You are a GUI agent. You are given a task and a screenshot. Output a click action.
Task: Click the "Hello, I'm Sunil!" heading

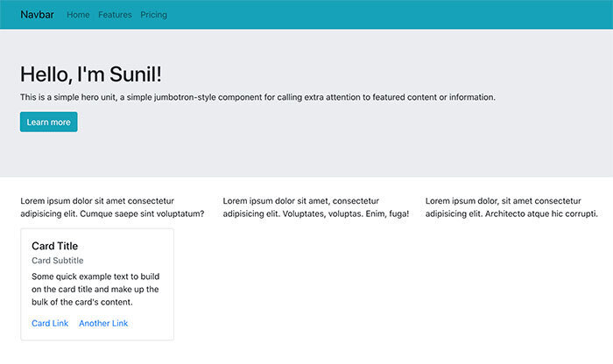(x=91, y=74)
